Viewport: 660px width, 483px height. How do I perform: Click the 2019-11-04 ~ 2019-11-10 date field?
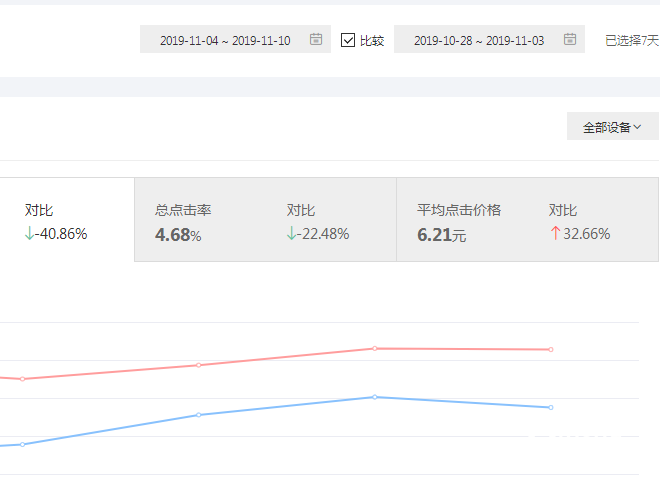tap(225, 41)
